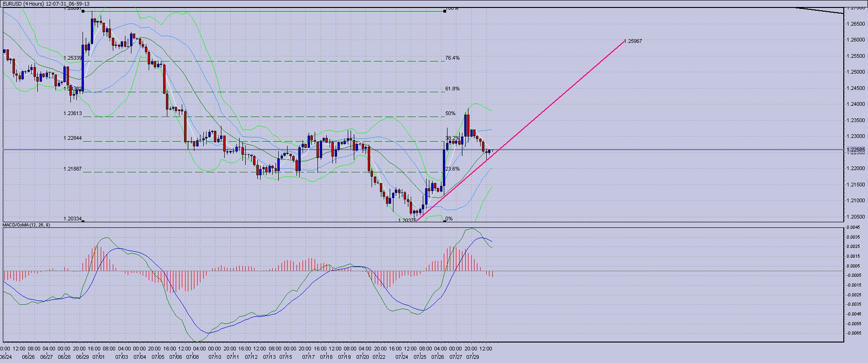The height and width of the screenshot is (363, 868).
Task: Click the 1.21887 Fibonacci price label
Action: [73, 169]
